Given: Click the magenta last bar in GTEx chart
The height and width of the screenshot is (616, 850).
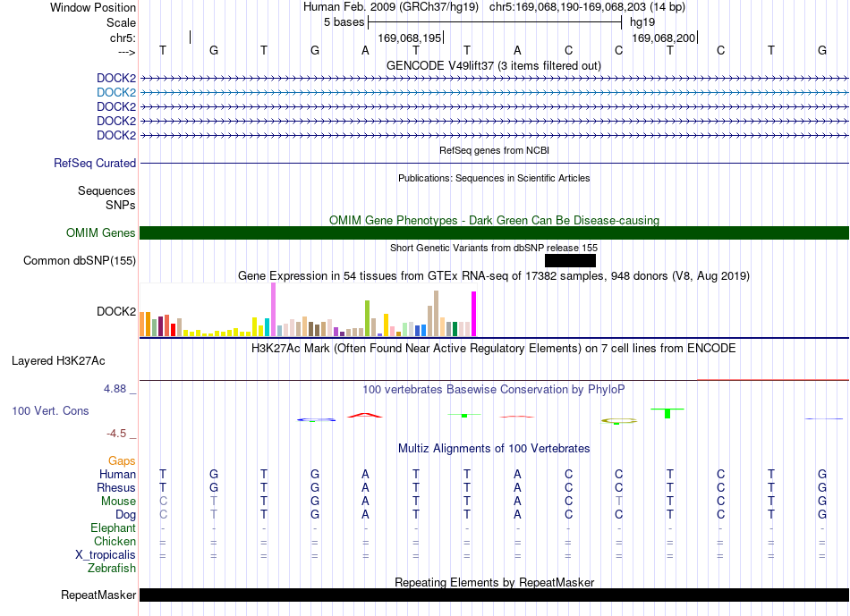Looking at the screenshot, I should [x=474, y=314].
